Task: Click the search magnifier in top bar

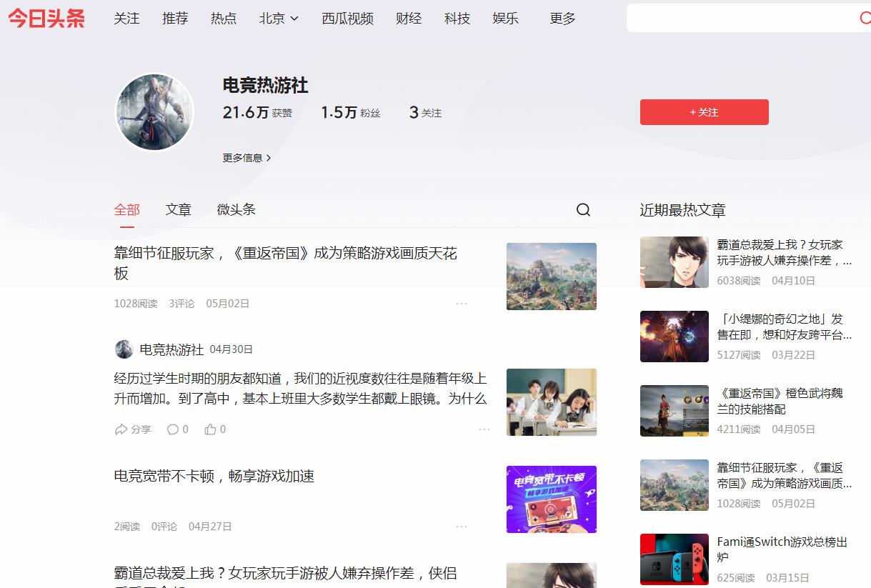Action: 865,19
